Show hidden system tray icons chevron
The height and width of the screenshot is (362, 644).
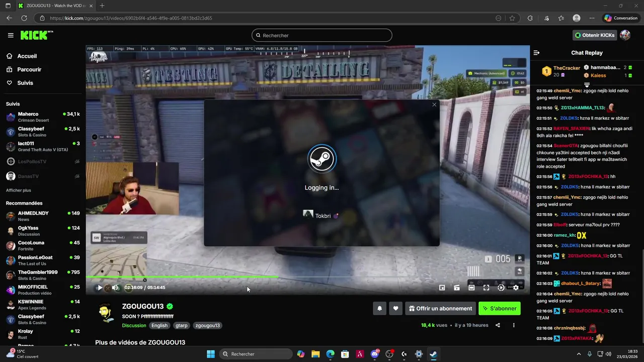(x=579, y=354)
